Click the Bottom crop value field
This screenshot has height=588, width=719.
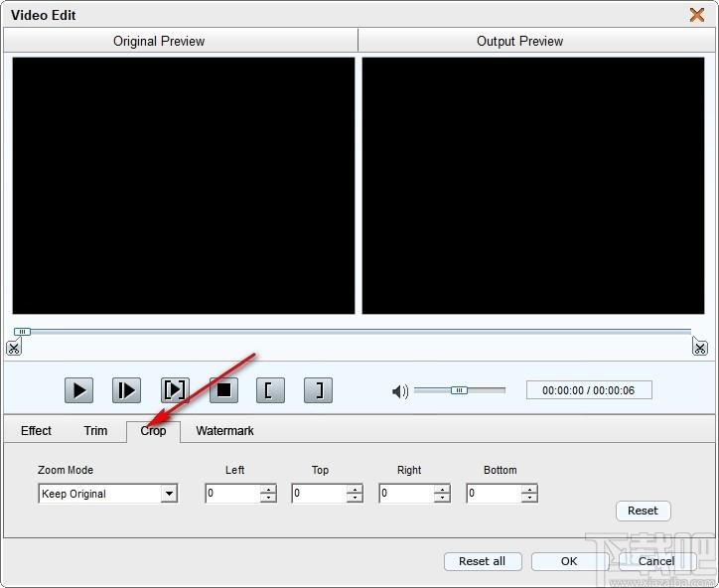[494, 493]
